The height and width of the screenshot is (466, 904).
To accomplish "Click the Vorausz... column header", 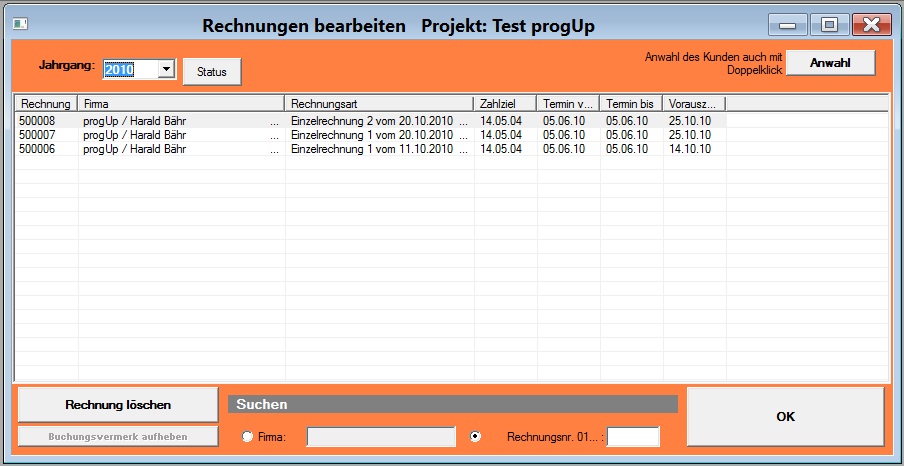I will coord(694,104).
